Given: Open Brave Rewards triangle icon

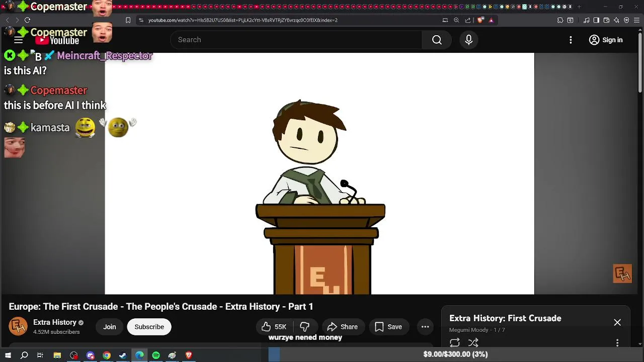Looking at the screenshot, I should coord(491,20).
